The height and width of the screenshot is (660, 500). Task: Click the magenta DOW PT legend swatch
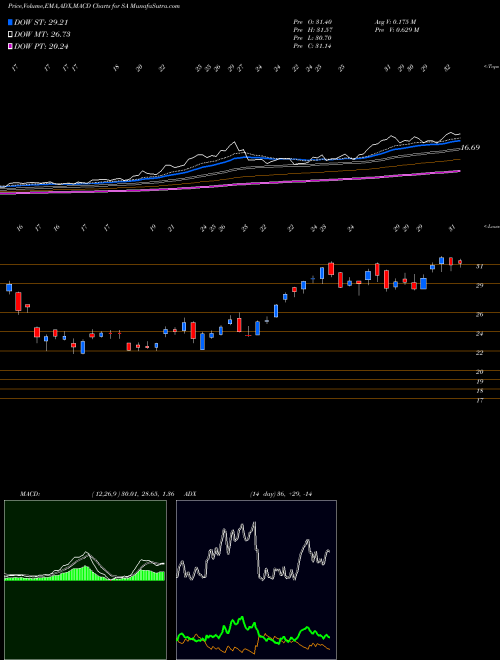click(x=10, y=46)
